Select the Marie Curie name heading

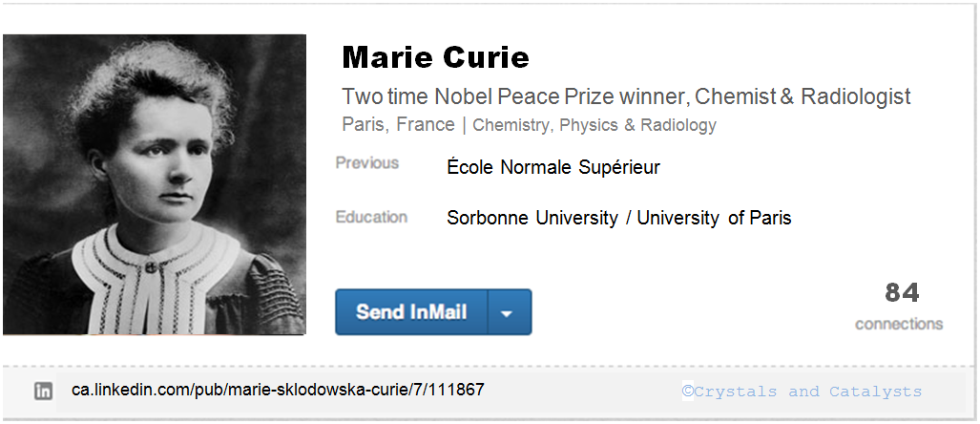(435, 58)
